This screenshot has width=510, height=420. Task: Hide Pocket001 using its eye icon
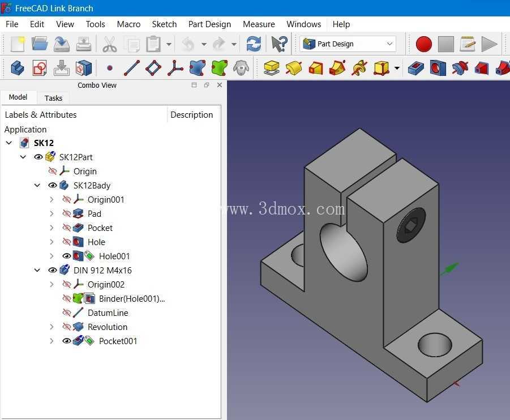coord(67,341)
